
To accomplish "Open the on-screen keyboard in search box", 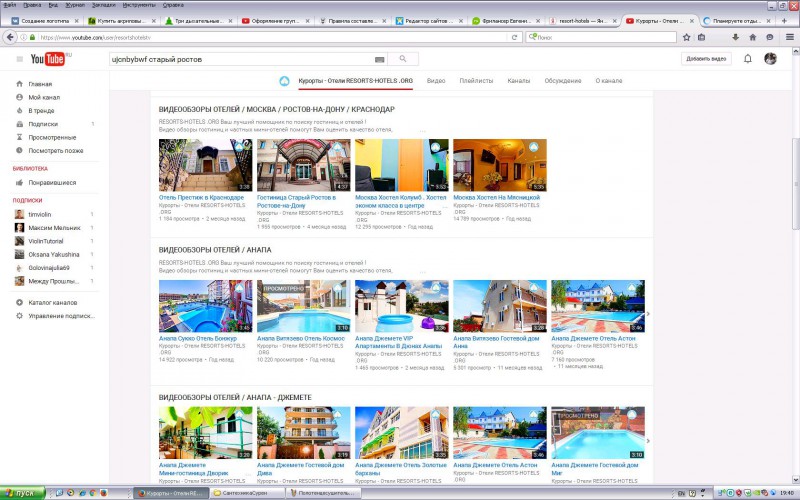I will (x=379, y=60).
